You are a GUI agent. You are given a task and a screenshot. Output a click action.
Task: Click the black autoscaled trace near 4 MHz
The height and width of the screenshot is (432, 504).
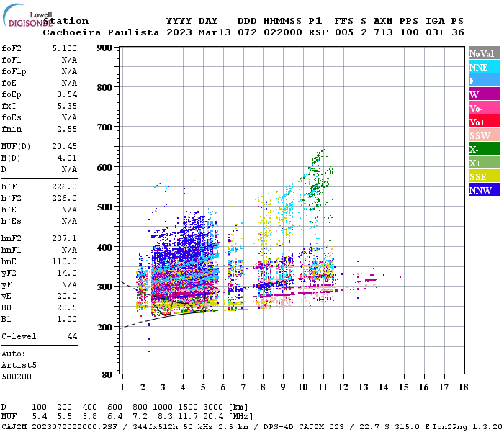[179, 307]
